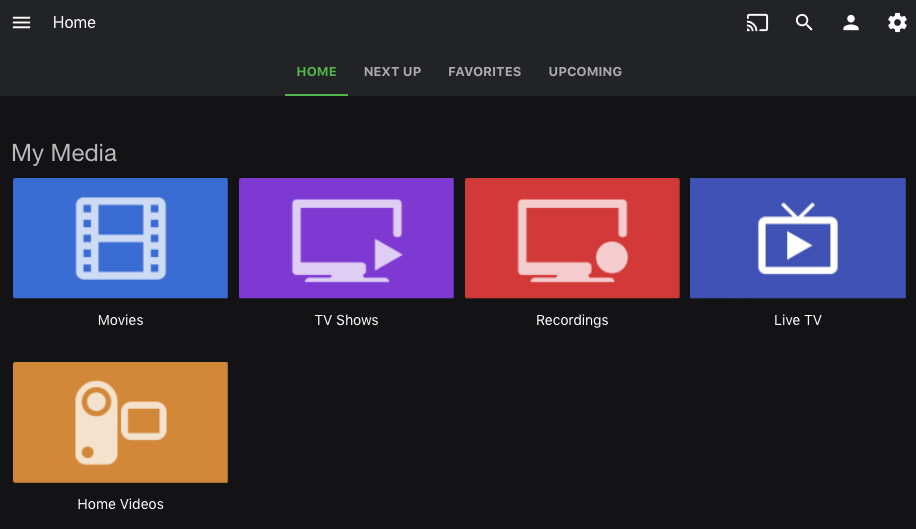
Task: Open the Recordings library card
Action: [x=572, y=238]
